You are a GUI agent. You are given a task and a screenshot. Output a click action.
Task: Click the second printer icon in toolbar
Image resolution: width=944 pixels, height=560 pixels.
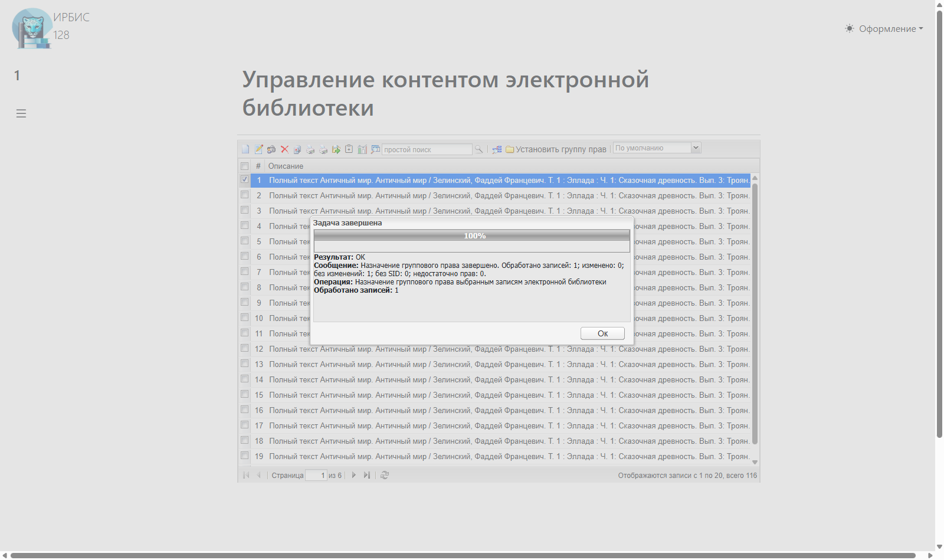323,149
